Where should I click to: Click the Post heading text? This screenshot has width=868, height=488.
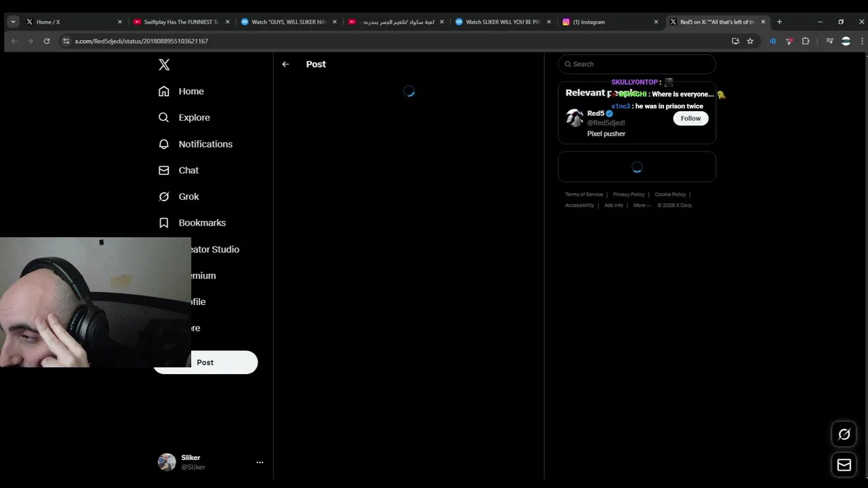point(316,64)
